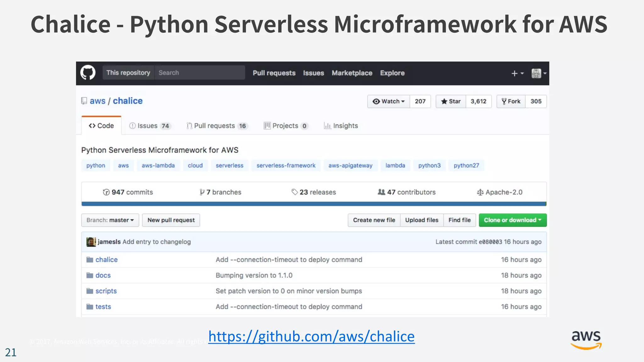This screenshot has width=644, height=362.
Task: Open the GitHub Octocat home logo
Action: (x=88, y=73)
